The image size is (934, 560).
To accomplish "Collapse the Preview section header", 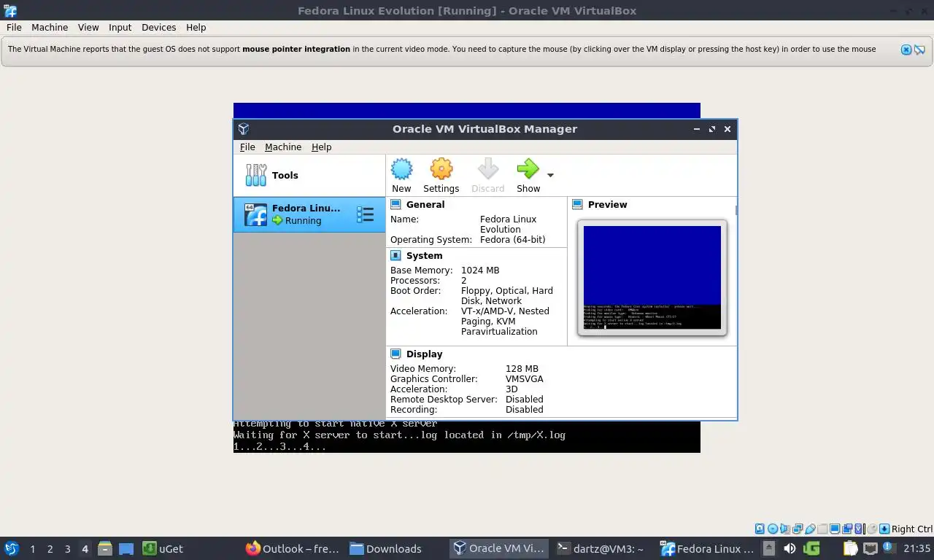I will (607, 205).
